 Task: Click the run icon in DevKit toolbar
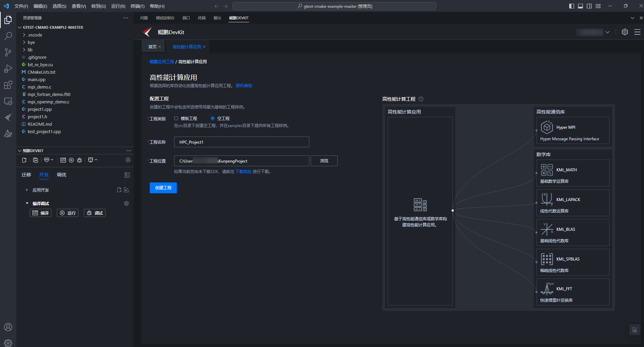pos(71,160)
